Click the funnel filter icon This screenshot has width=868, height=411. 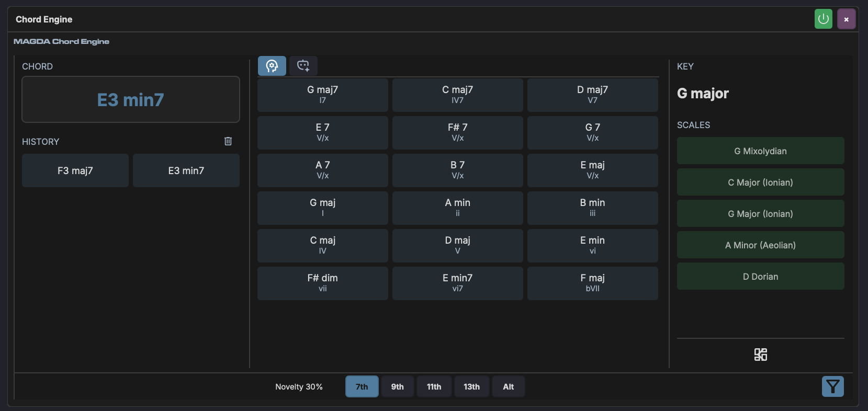point(832,386)
